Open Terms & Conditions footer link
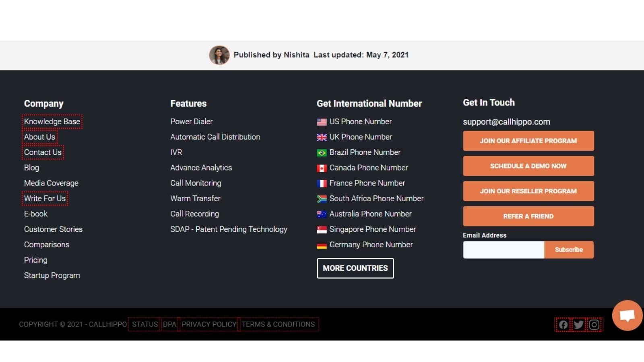This screenshot has width=644, height=362. (278, 324)
